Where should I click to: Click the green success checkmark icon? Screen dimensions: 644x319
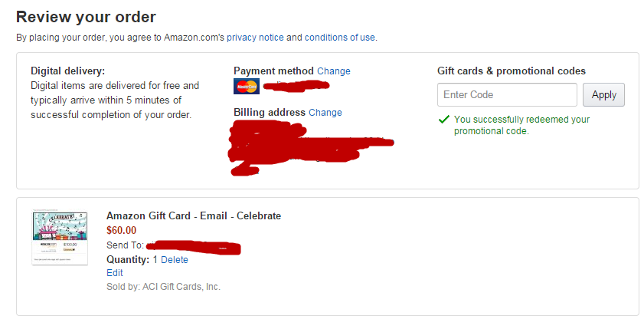(x=444, y=120)
